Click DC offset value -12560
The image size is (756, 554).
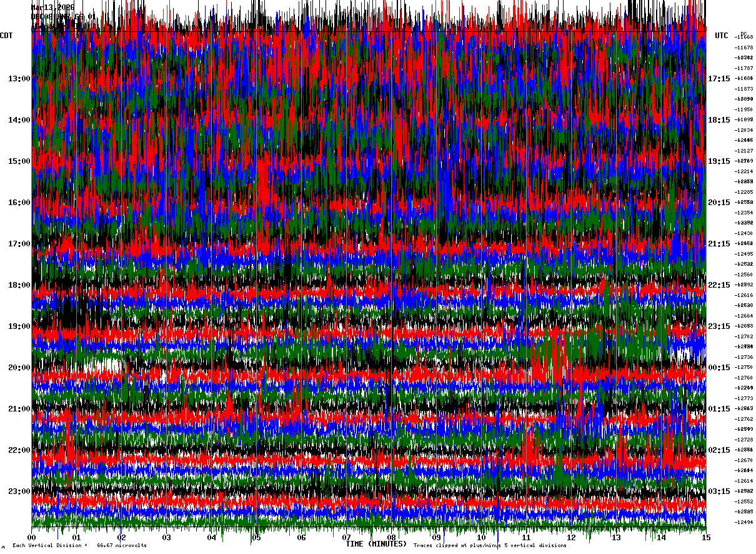pyautogui.click(x=744, y=274)
